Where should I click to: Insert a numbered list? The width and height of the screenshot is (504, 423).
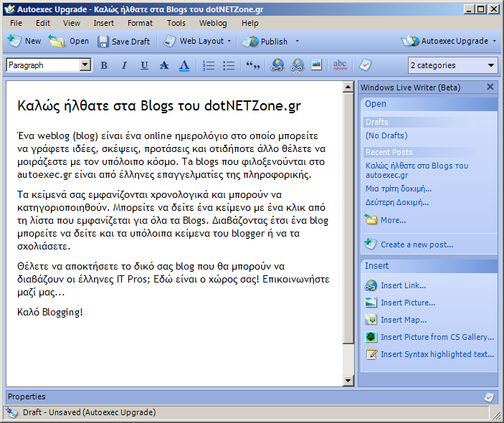209,65
